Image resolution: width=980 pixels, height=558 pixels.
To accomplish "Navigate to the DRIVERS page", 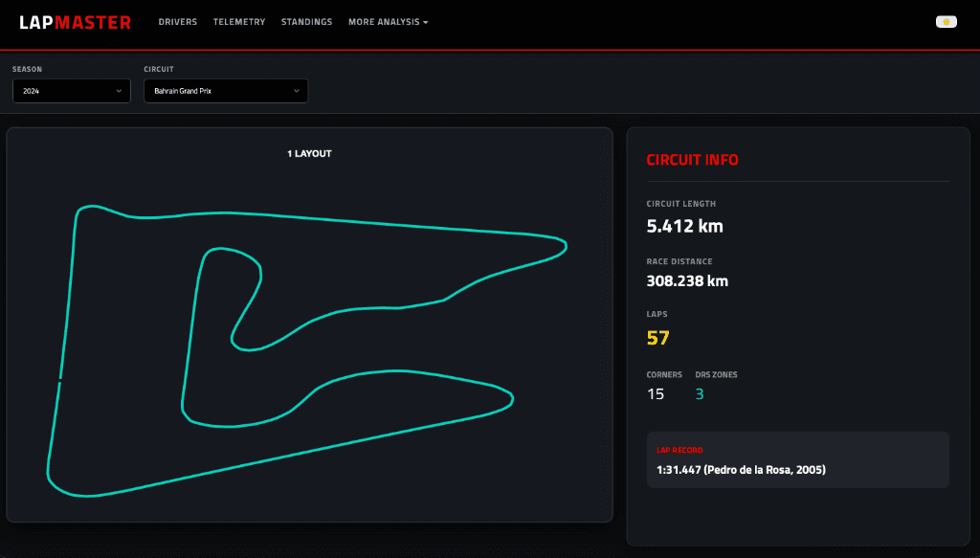I will (x=178, y=21).
